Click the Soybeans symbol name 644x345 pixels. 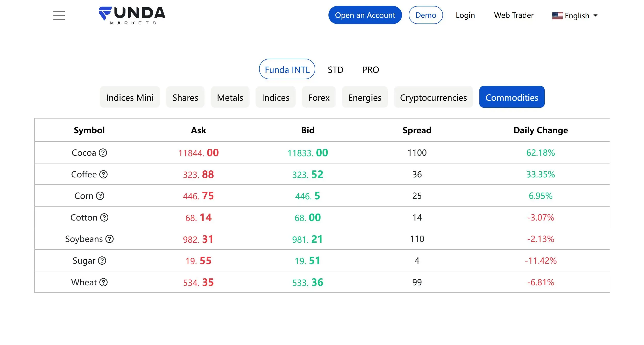84,239
